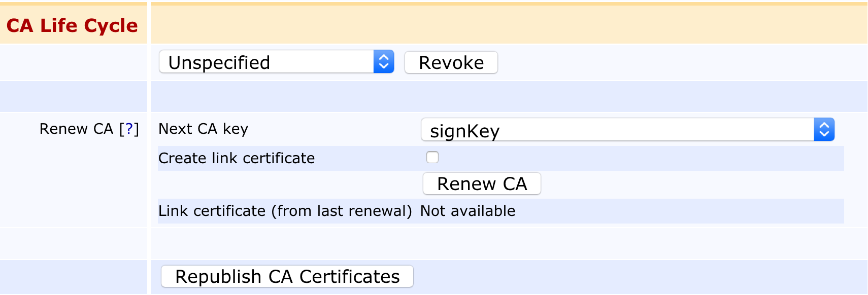Click the signKey text in key selector
868x295 pixels.
pos(465,131)
